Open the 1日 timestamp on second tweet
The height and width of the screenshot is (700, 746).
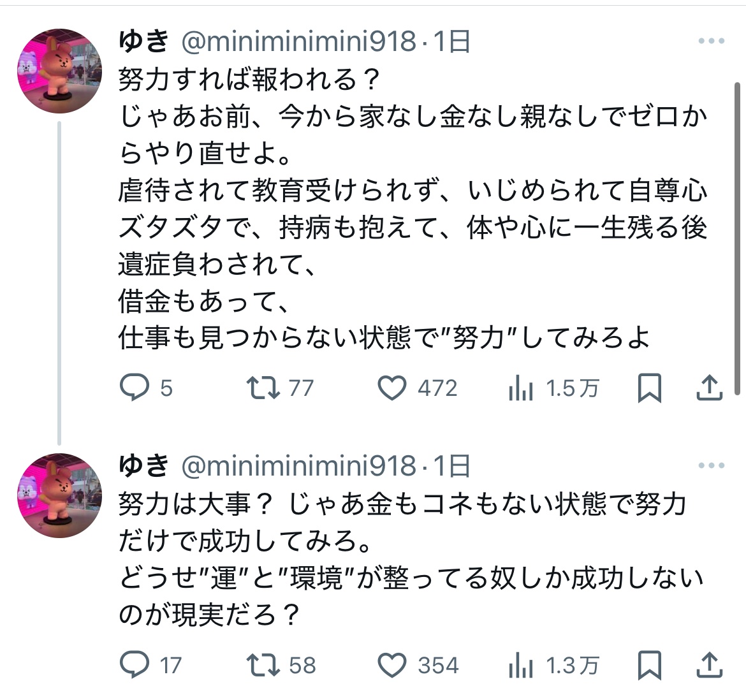click(x=452, y=466)
